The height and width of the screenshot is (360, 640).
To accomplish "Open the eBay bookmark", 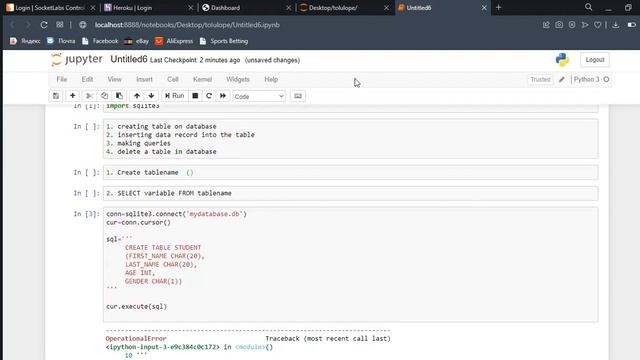I will coord(137,41).
